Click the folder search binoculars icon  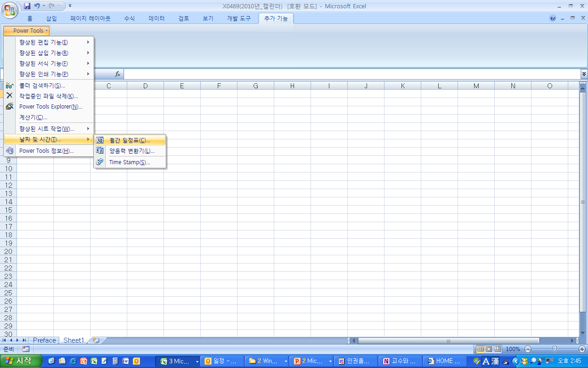click(x=9, y=86)
